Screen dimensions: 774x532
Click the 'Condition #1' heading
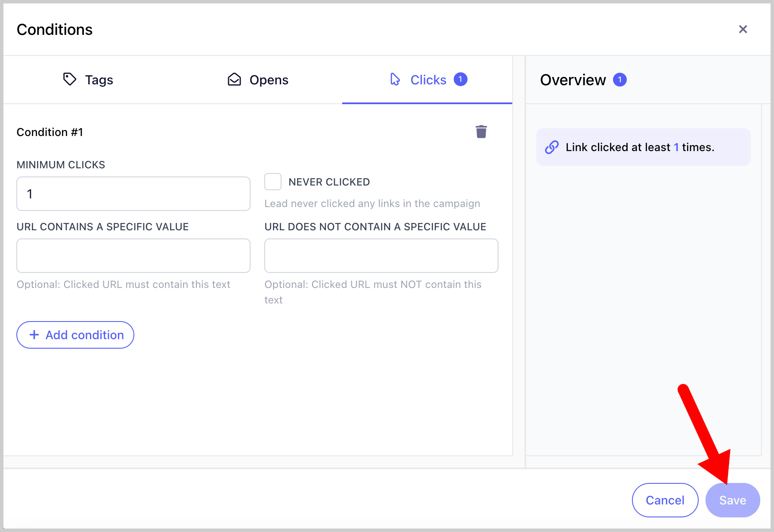click(x=50, y=132)
